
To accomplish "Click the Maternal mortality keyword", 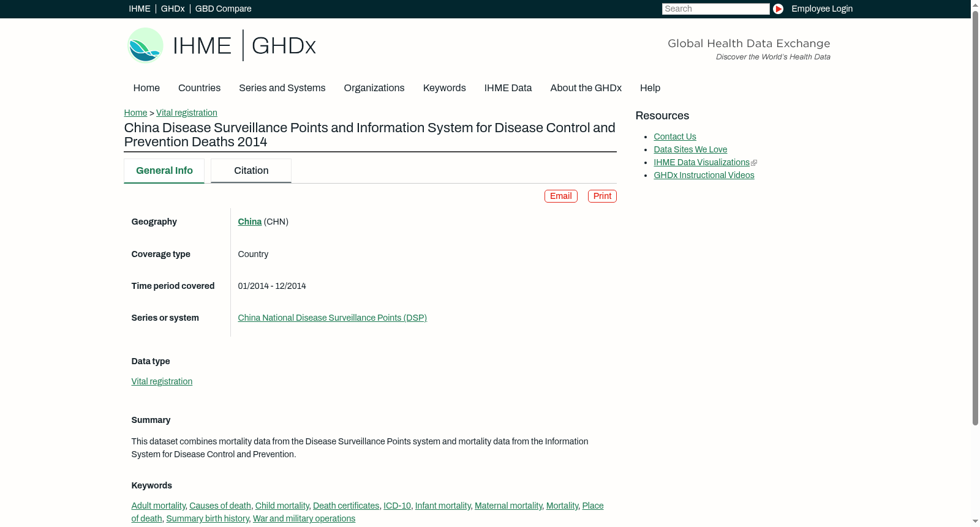I will coord(508,506).
